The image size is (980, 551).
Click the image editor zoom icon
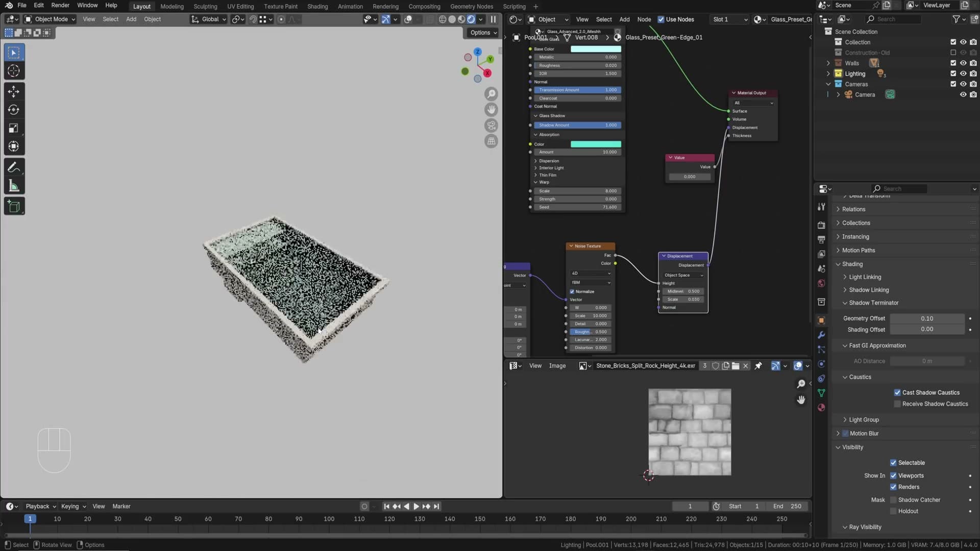coord(801,384)
